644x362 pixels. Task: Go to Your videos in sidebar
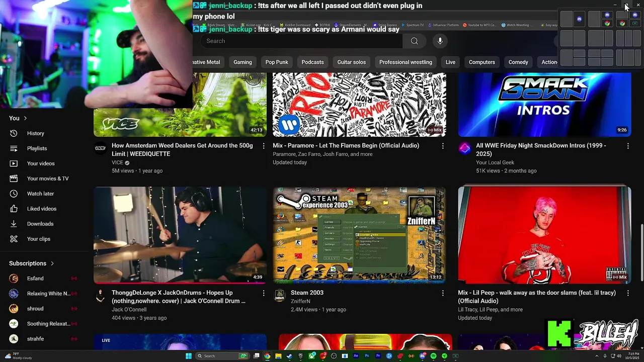click(x=40, y=163)
